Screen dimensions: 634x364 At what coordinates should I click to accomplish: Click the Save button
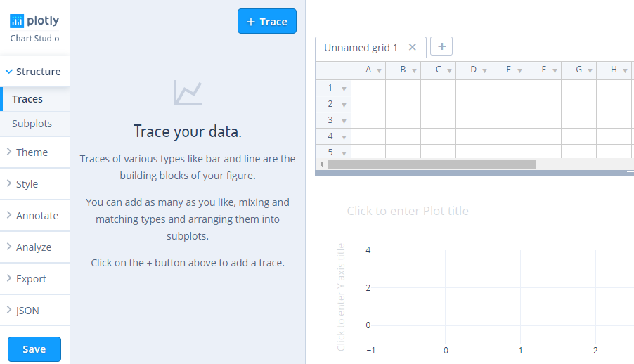click(x=34, y=349)
